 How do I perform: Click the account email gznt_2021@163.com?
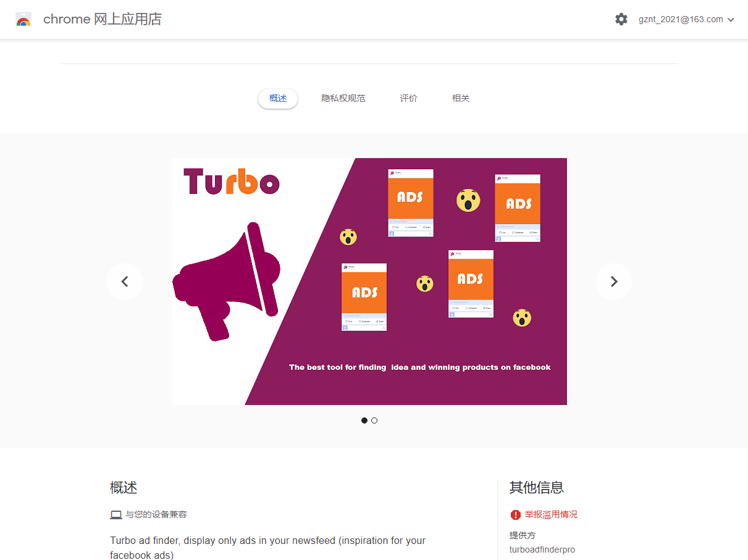click(681, 19)
